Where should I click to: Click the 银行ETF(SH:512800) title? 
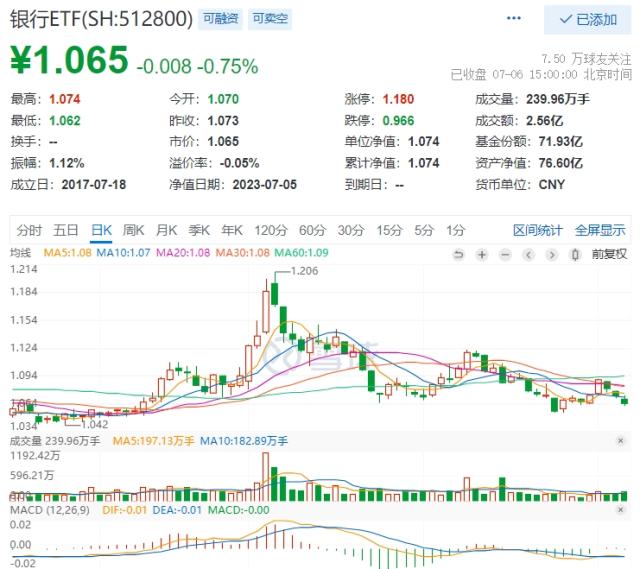(101, 19)
